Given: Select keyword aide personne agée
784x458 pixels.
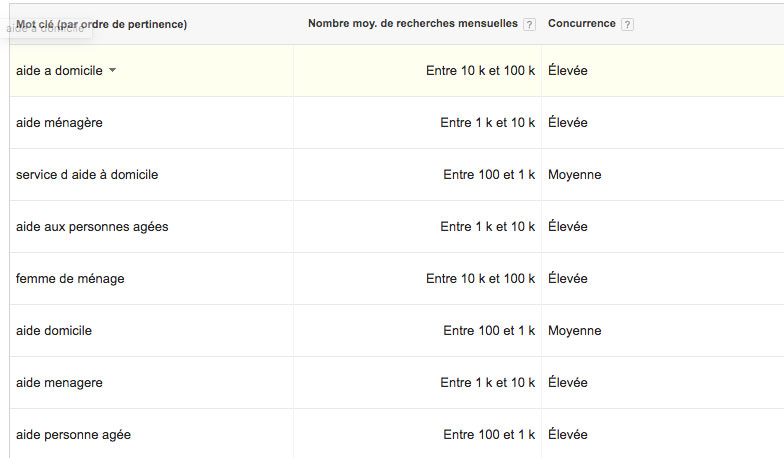Looking at the screenshot, I should point(74,434).
